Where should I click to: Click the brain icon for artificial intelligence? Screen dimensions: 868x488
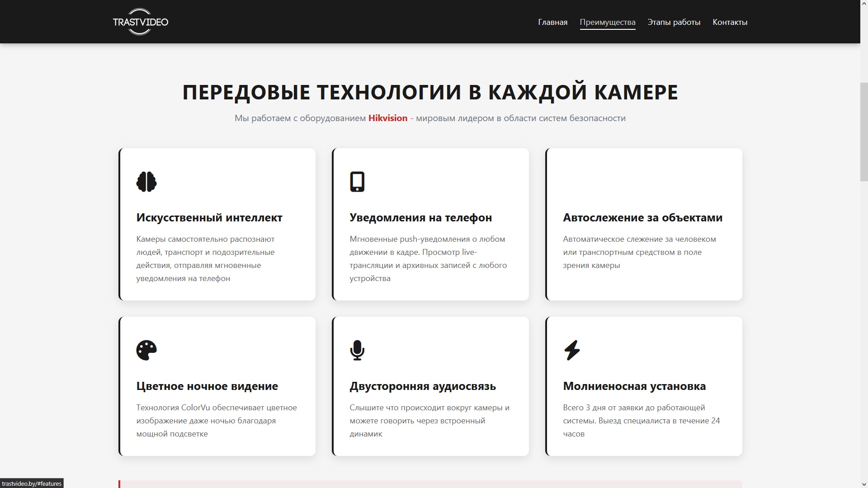146,182
